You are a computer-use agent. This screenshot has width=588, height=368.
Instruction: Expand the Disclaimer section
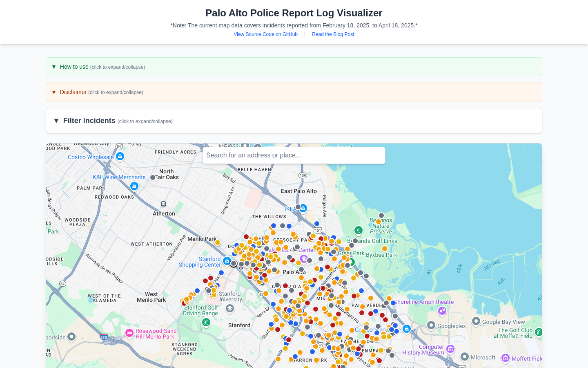(x=294, y=92)
